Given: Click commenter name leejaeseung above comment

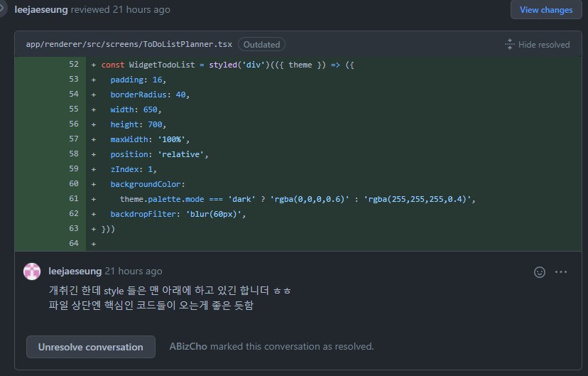Looking at the screenshot, I should click(75, 271).
